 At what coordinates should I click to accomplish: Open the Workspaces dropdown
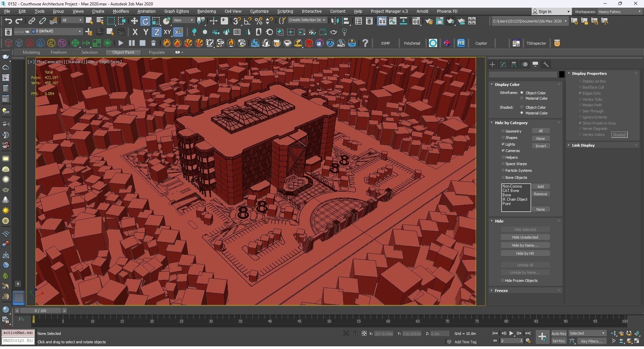pos(620,11)
